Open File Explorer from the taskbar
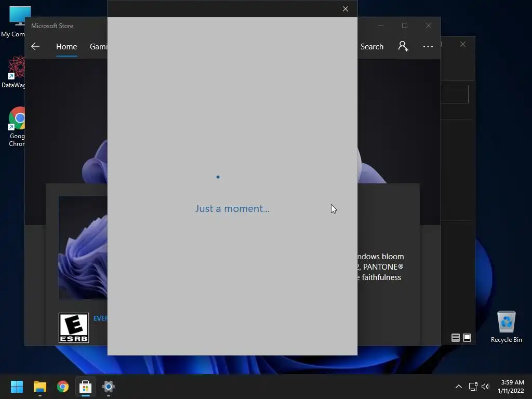 [39, 387]
